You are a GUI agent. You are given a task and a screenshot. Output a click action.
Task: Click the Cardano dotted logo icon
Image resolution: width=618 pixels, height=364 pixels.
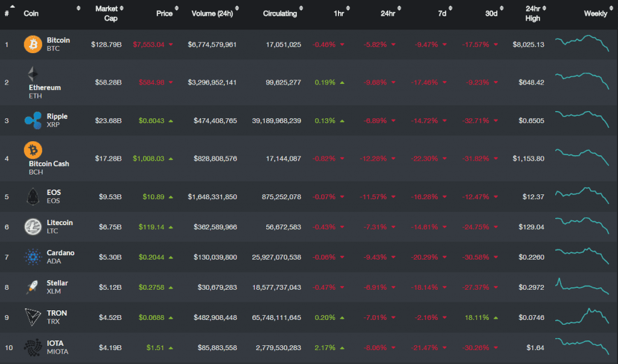point(33,257)
